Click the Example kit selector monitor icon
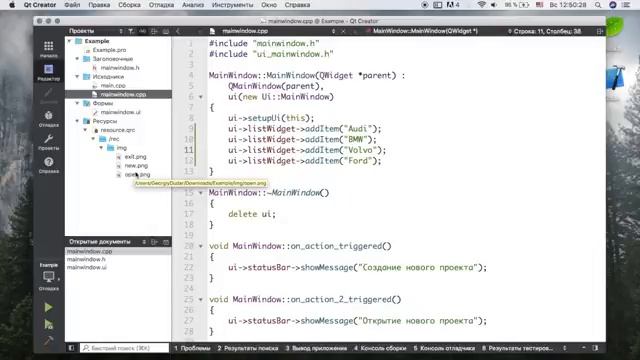Image resolution: width=640 pixels, height=360 pixels. (49, 277)
